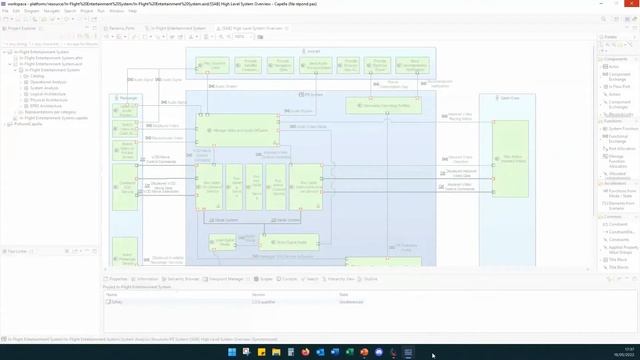Open the Information tab
Viewport: 640px width, 360px height.
[x=144, y=279]
